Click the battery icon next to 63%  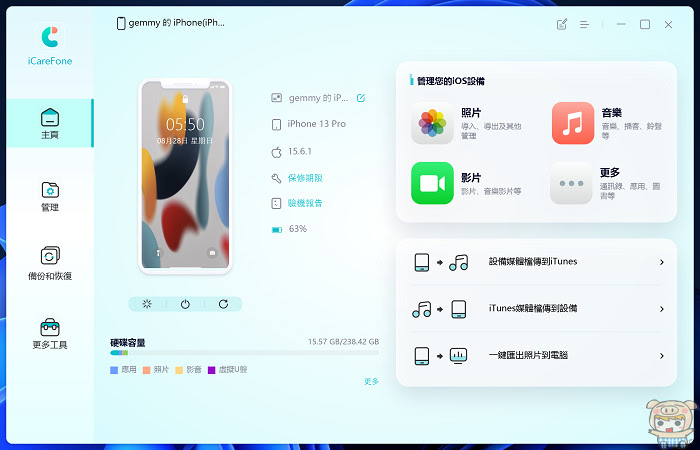(277, 230)
